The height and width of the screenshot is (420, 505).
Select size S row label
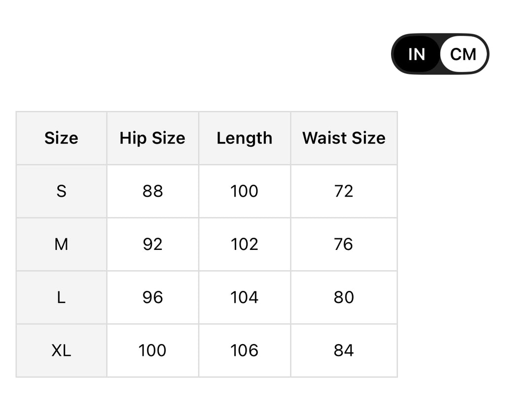coord(61,191)
